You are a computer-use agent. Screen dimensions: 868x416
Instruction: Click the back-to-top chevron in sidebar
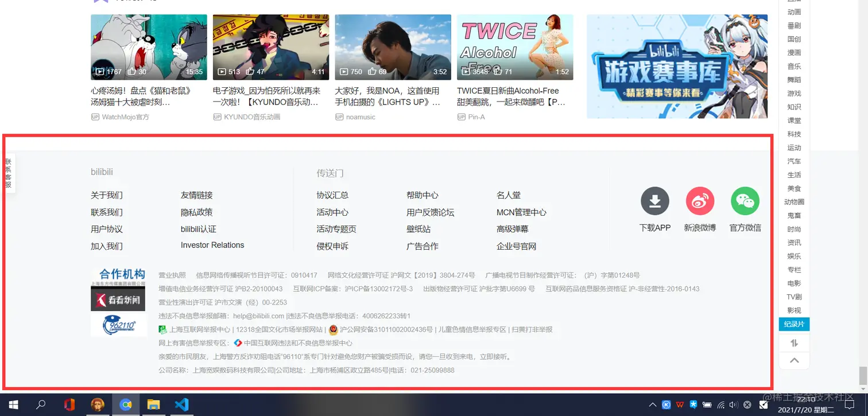click(794, 360)
